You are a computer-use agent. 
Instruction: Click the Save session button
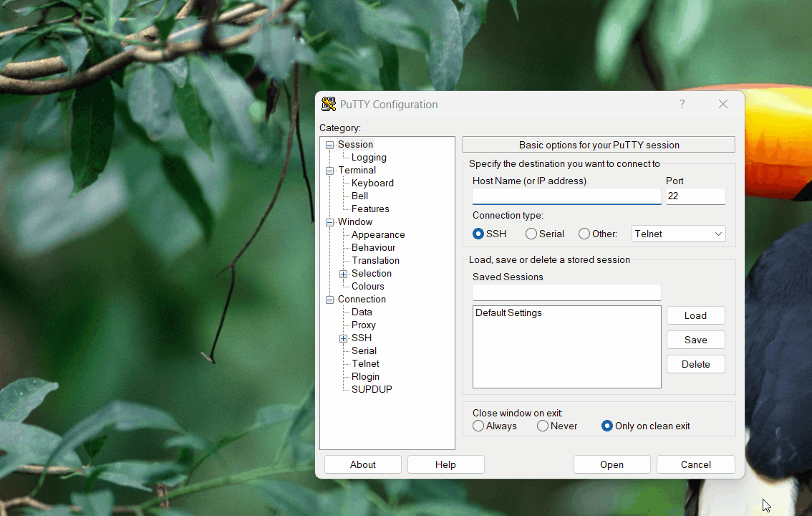[x=695, y=340]
